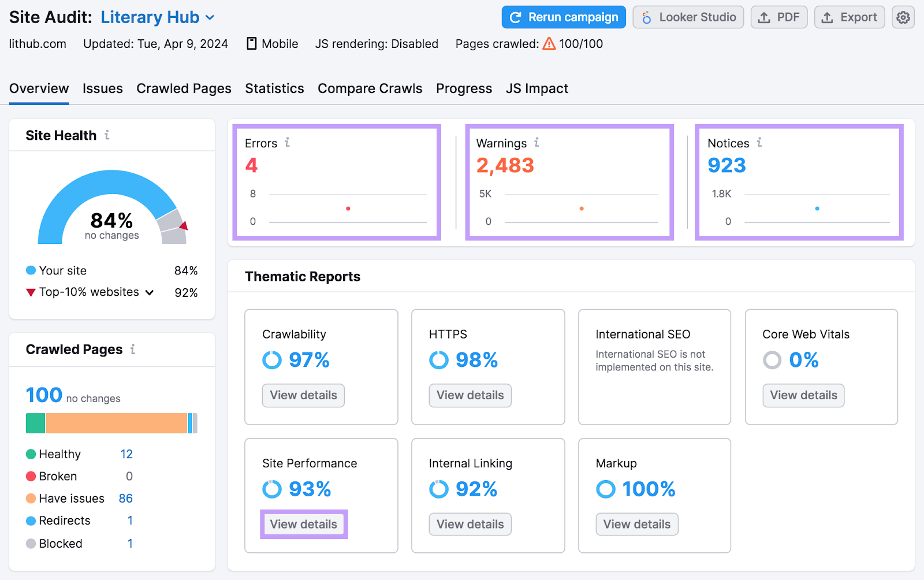
Task: Click the Site Health gauge
Action: point(111,208)
